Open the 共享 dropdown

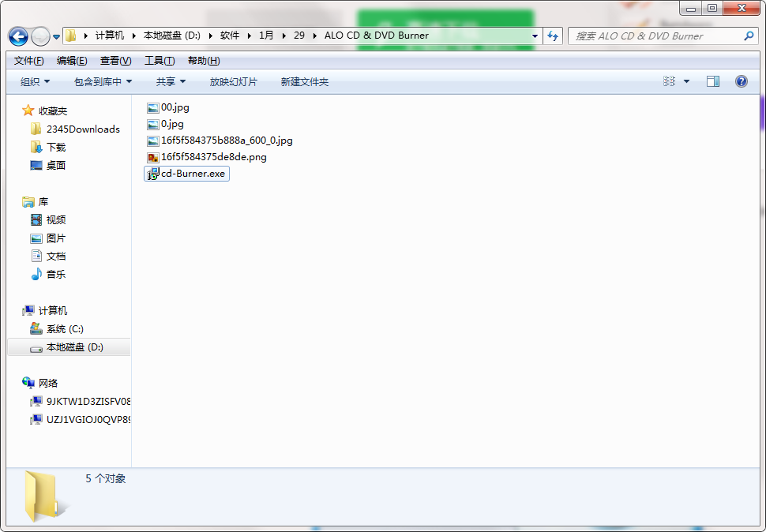pyautogui.click(x=171, y=81)
